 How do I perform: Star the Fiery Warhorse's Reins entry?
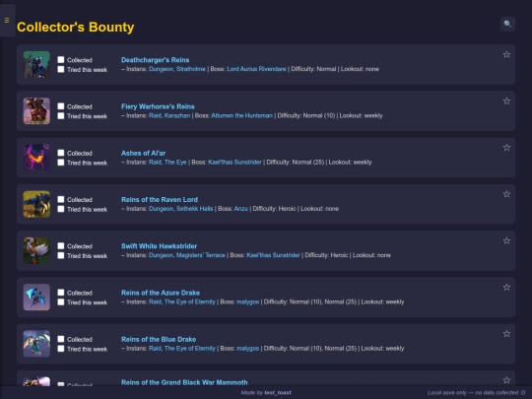point(506,101)
